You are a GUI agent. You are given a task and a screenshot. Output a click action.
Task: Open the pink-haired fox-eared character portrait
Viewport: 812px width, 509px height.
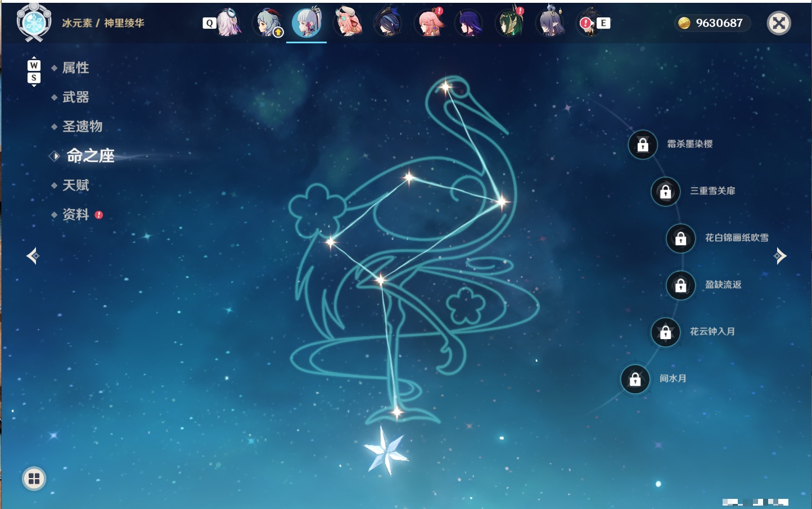tap(429, 22)
